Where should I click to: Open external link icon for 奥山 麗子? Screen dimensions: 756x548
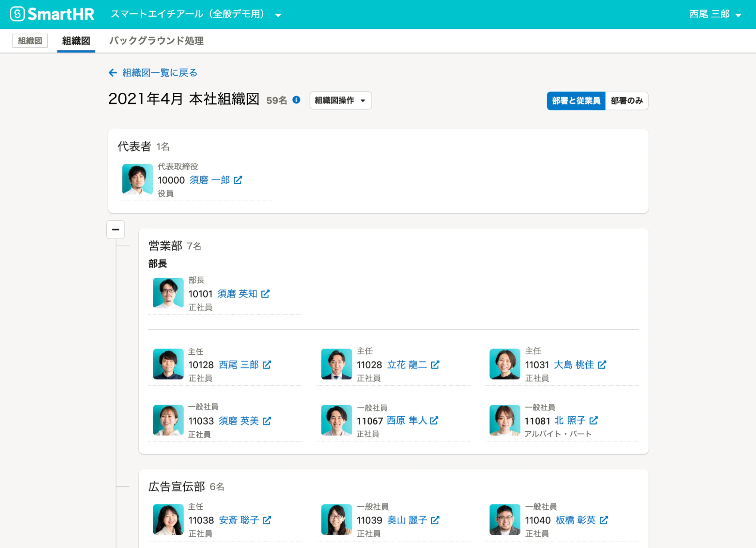coord(435,520)
